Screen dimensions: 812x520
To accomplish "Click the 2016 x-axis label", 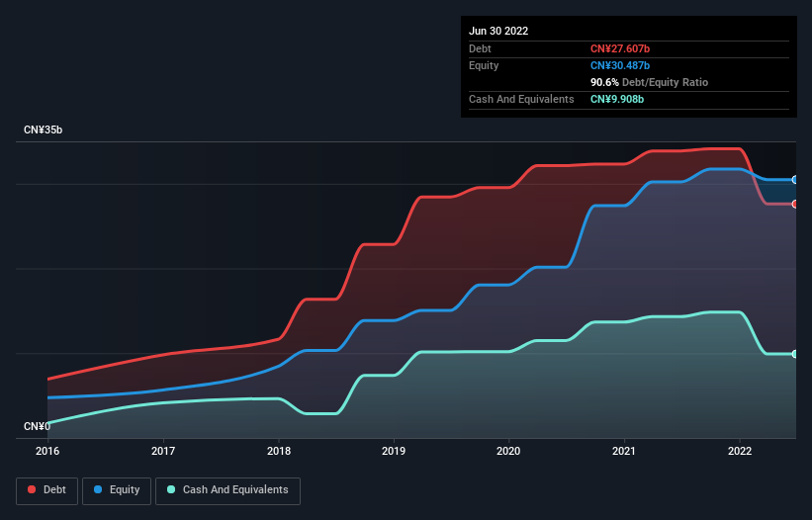I will pos(47,451).
